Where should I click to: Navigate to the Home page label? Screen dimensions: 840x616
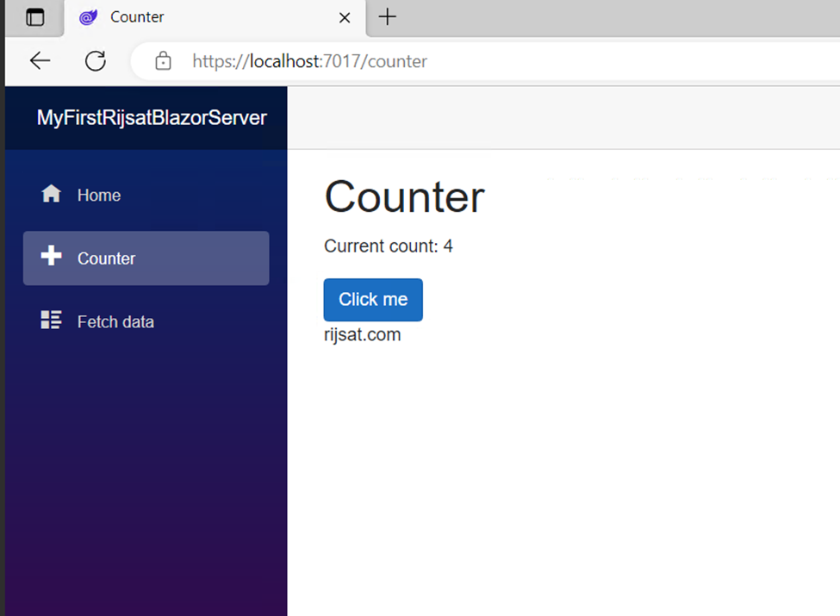click(99, 196)
